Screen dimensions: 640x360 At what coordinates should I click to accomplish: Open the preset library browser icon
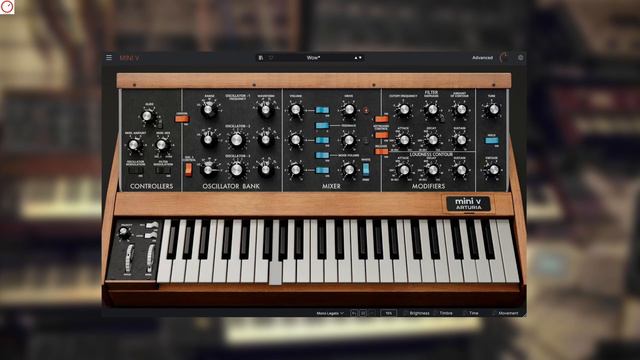pos(261,58)
